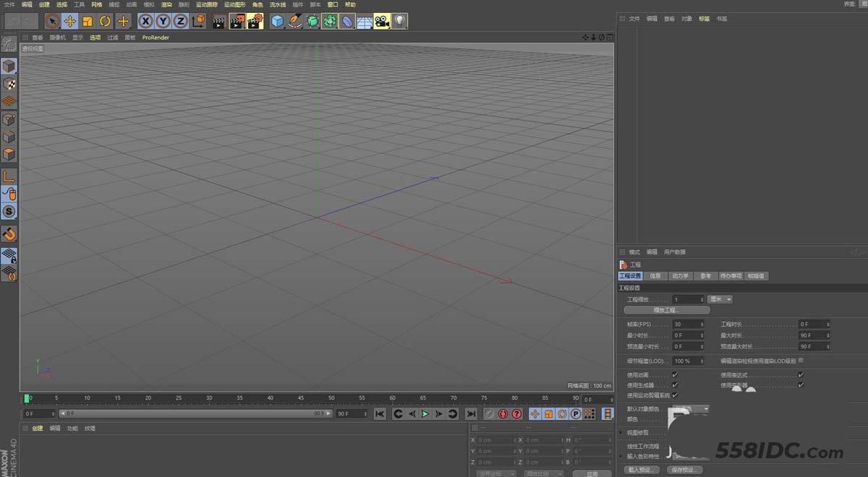Add a light object
Image resolution: width=868 pixels, height=477 pixels.
point(399,21)
